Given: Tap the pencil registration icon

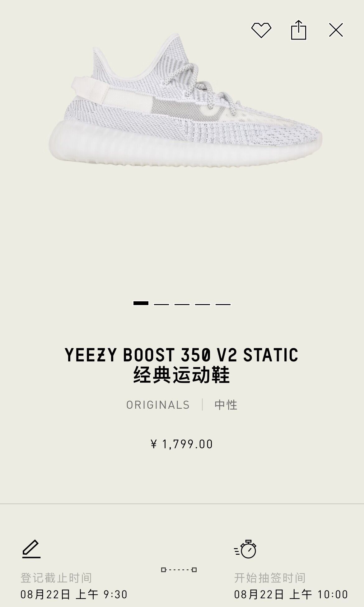Looking at the screenshot, I should tap(31, 549).
